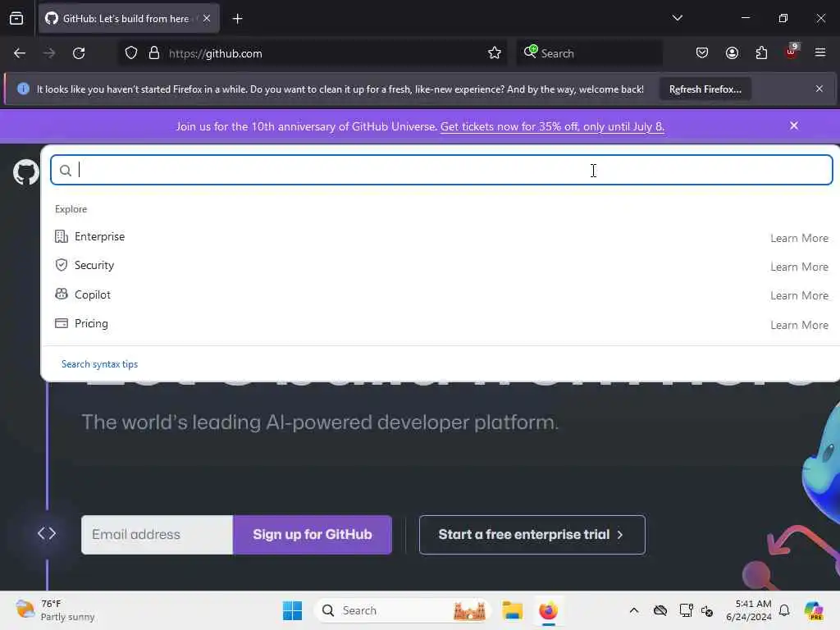The image size is (840, 630).
Task: Click the Firefox taskbar icon
Action: click(548, 610)
